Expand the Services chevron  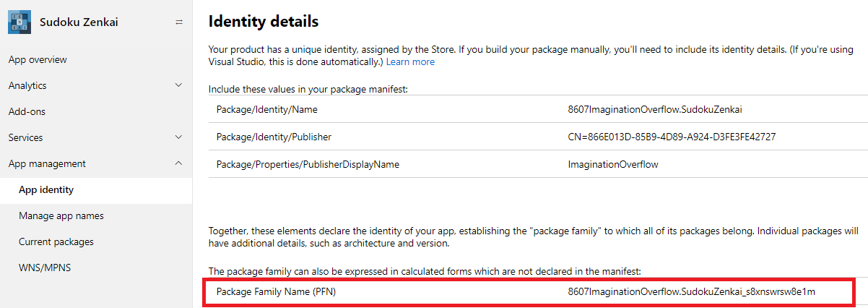coord(179,137)
